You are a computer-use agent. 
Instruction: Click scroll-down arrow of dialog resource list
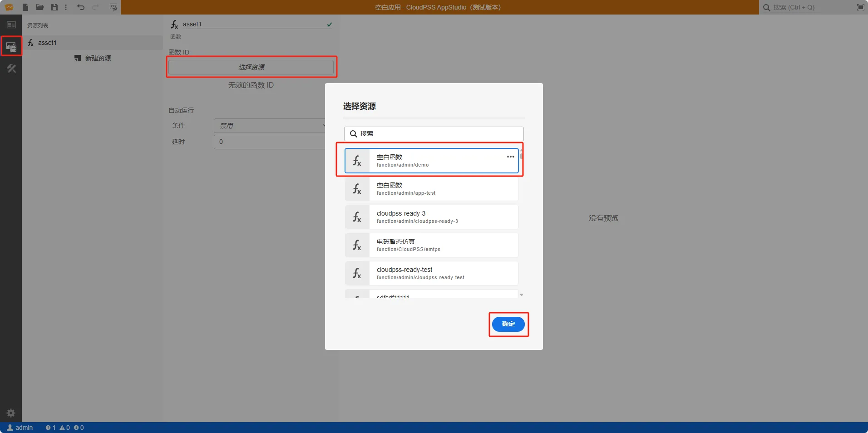coord(522,295)
